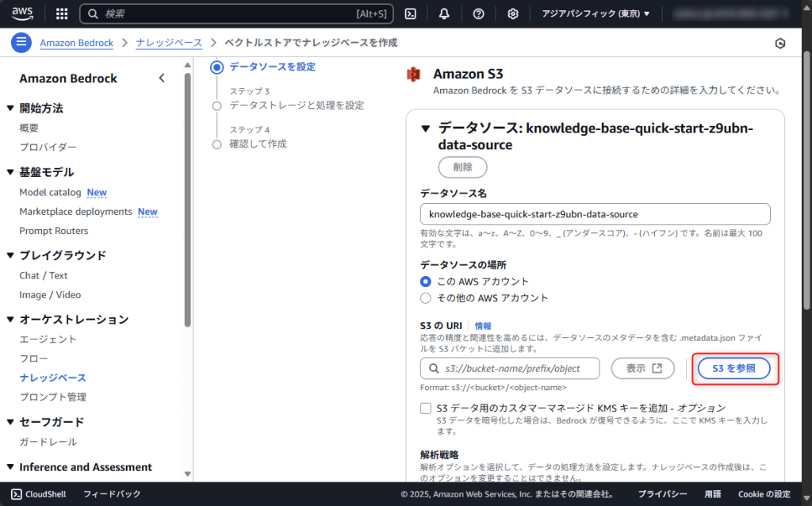Open Image / Video playground
This screenshot has width=812, height=506.
[x=50, y=295]
